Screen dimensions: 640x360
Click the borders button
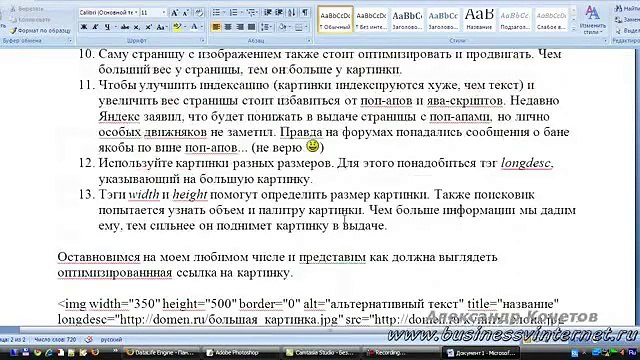click(x=299, y=27)
